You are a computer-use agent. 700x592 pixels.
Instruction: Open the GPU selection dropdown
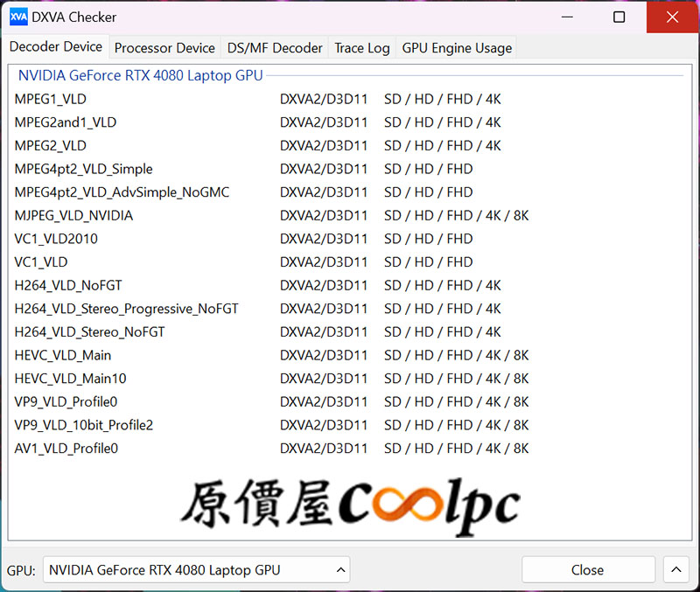point(196,569)
